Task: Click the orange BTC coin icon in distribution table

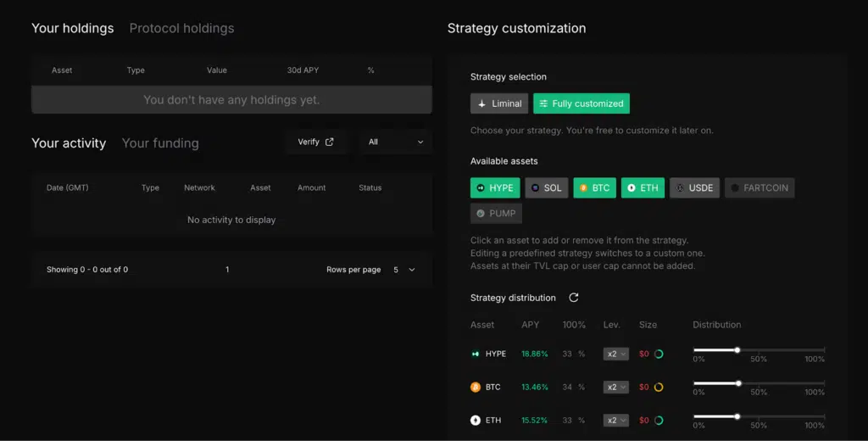Action: 476,387
